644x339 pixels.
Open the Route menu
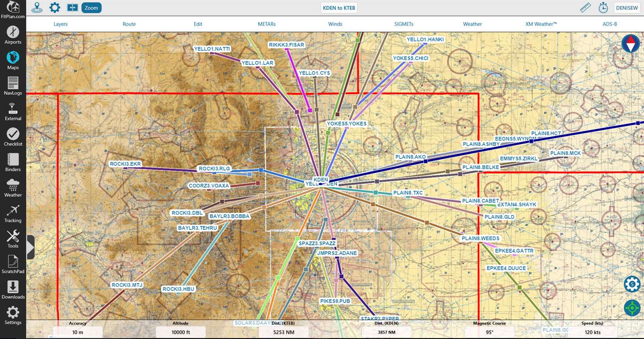pyautogui.click(x=129, y=24)
